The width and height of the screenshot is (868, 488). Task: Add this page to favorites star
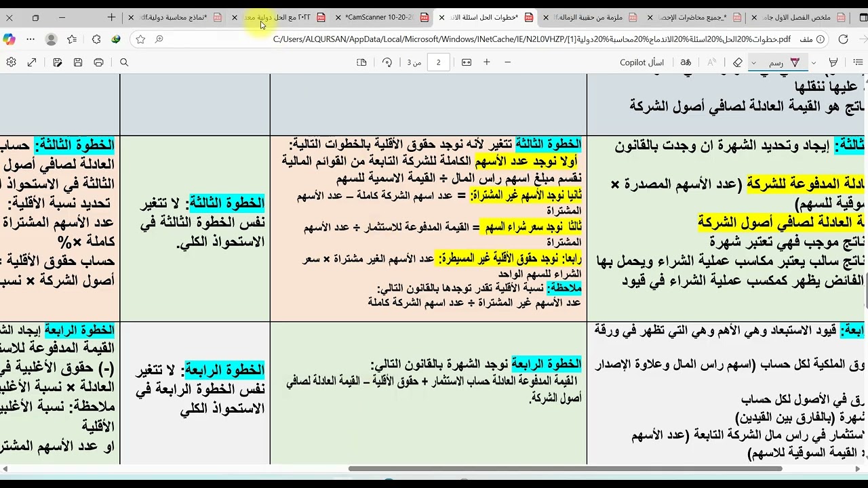[140, 39]
